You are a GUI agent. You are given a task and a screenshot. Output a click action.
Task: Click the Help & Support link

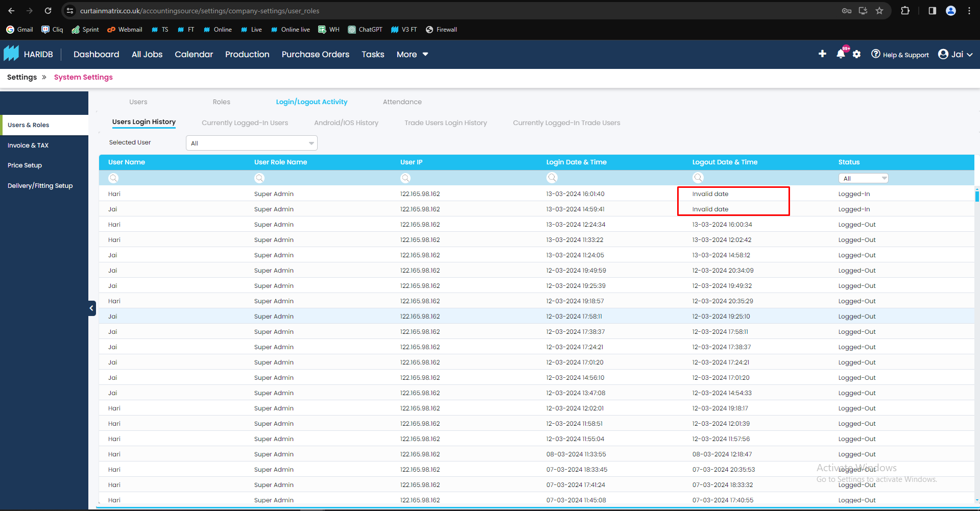pos(900,55)
